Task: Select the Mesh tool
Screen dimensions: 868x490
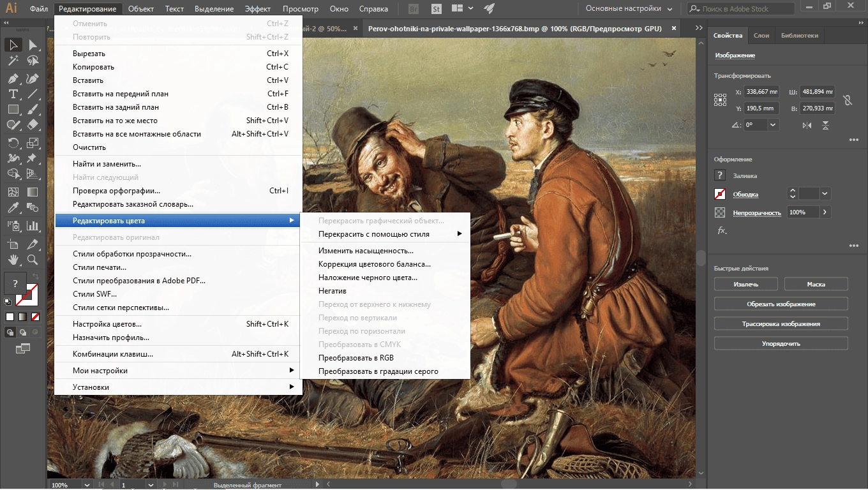Action: coord(13,191)
